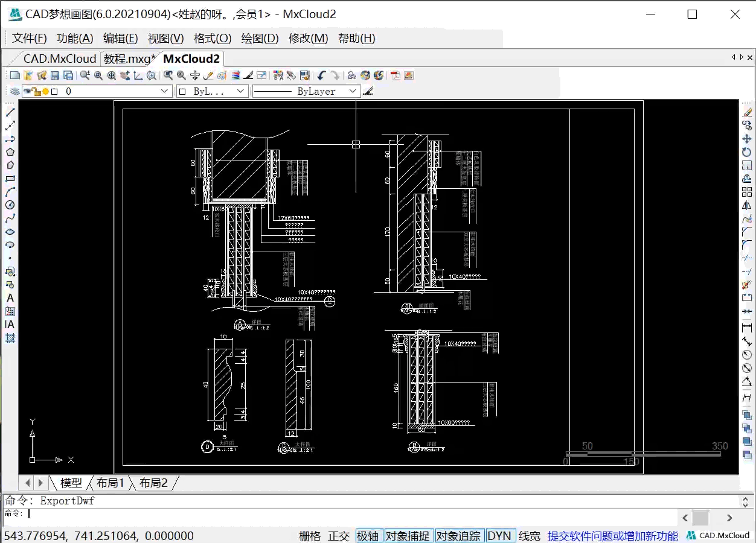Toggle 栅格 grid mode
Image resolution: width=756 pixels, height=543 pixels.
click(x=310, y=536)
